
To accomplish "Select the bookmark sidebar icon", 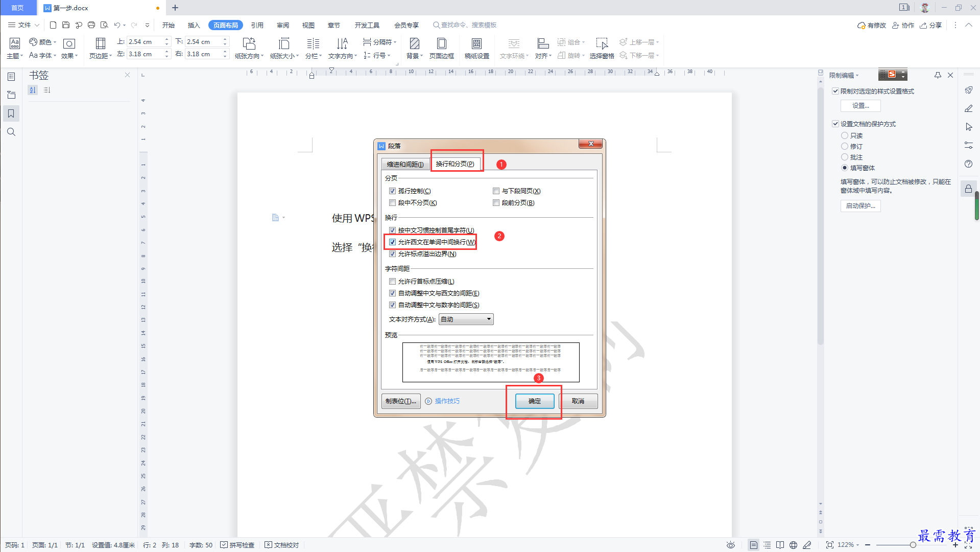I will 11,113.
